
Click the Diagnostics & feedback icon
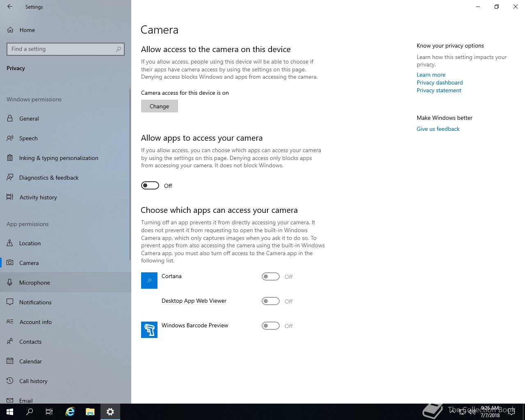[x=10, y=178]
